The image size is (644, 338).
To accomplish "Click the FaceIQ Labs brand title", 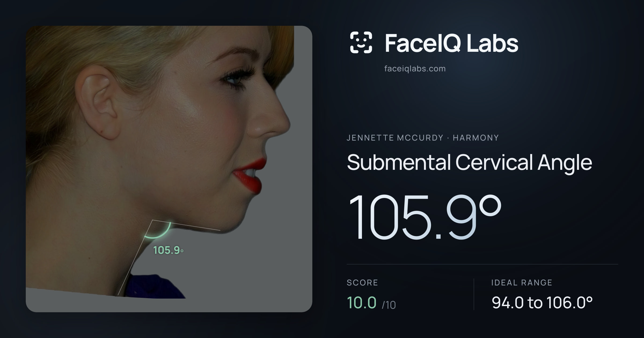I will (451, 43).
